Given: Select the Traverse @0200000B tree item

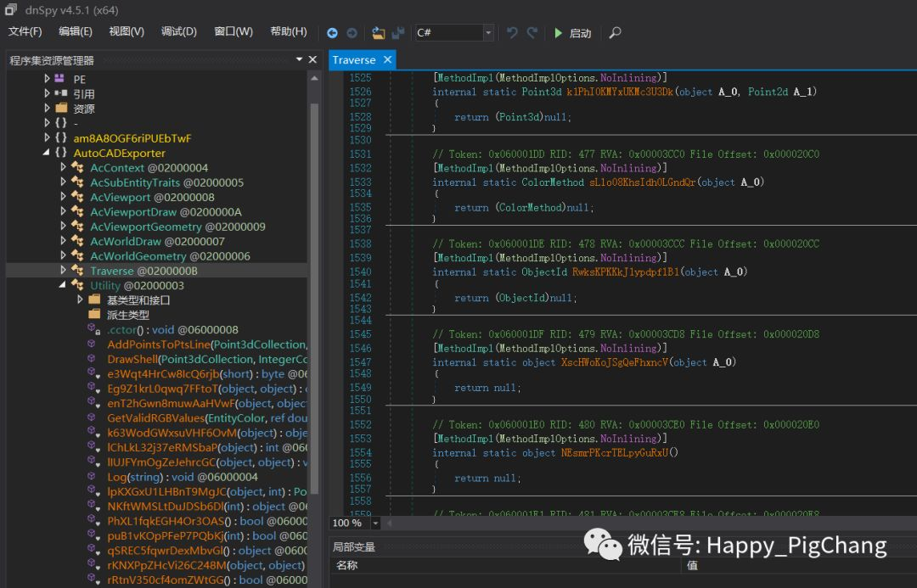Looking at the screenshot, I should [x=143, y=271].
